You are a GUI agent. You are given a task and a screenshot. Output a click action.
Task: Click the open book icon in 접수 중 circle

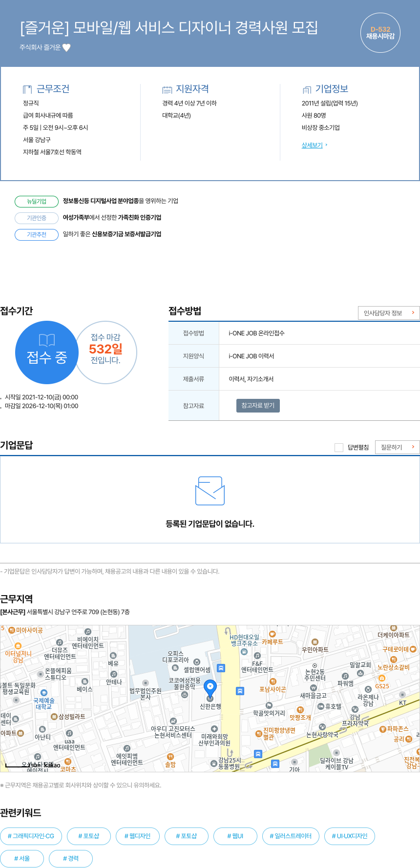[x=47, y=340]
